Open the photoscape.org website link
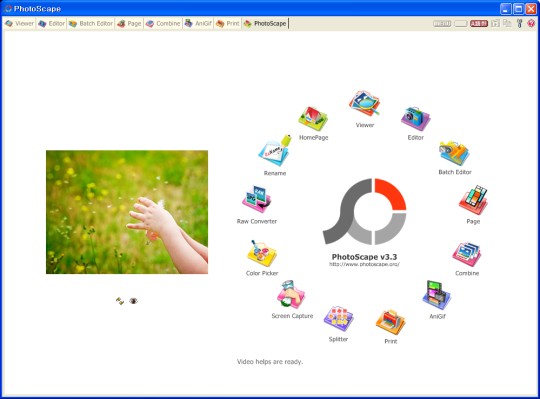 coord(364,264)
